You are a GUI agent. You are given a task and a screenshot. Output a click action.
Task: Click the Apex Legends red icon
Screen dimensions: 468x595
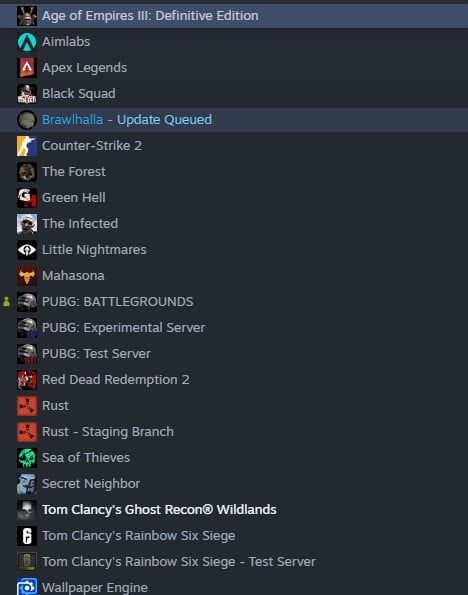[x=27, y=68]
